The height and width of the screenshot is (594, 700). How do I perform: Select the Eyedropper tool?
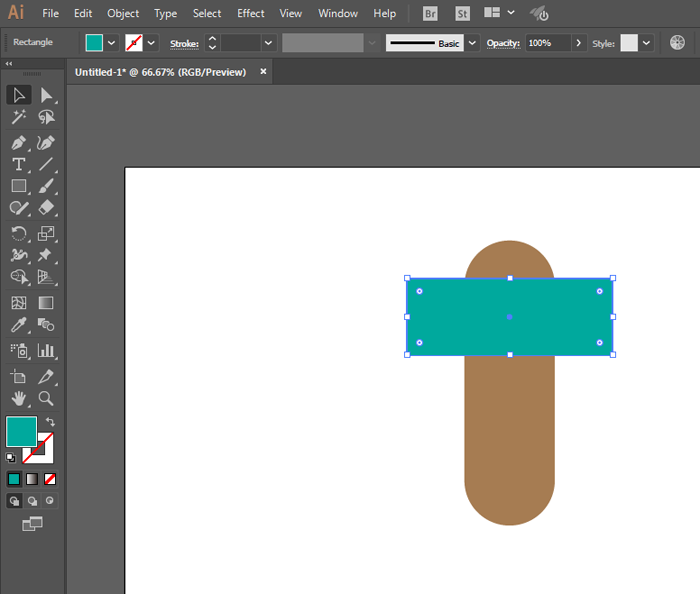click(19, 325)
